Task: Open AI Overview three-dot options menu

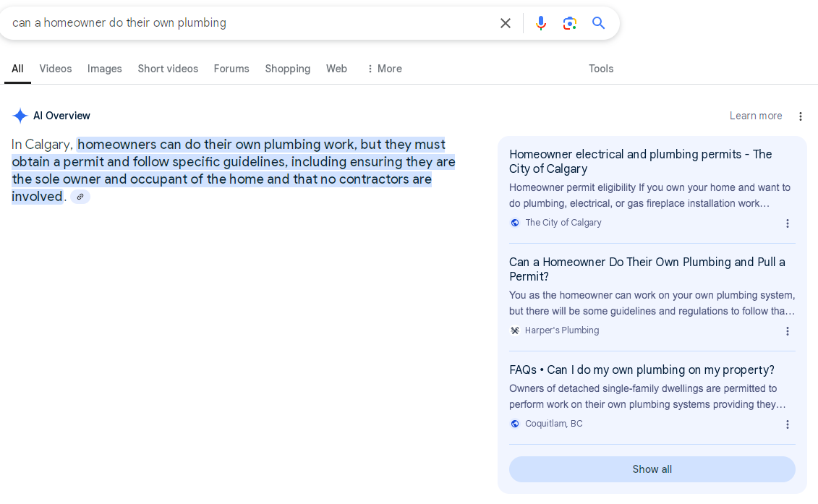Action: (800, 116)
